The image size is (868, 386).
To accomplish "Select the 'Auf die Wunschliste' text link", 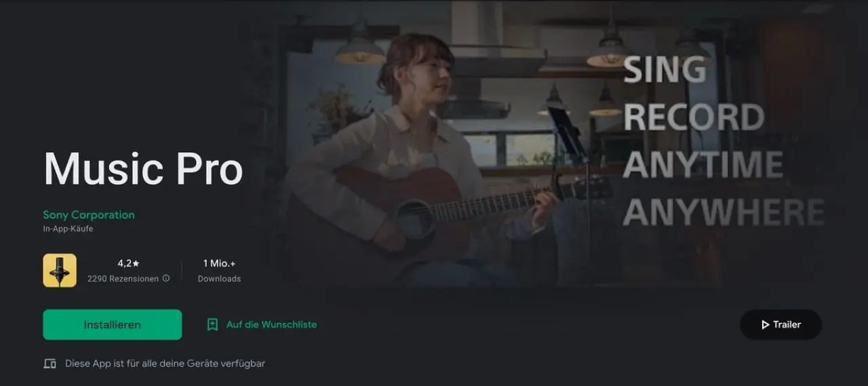I will [271, 324].
